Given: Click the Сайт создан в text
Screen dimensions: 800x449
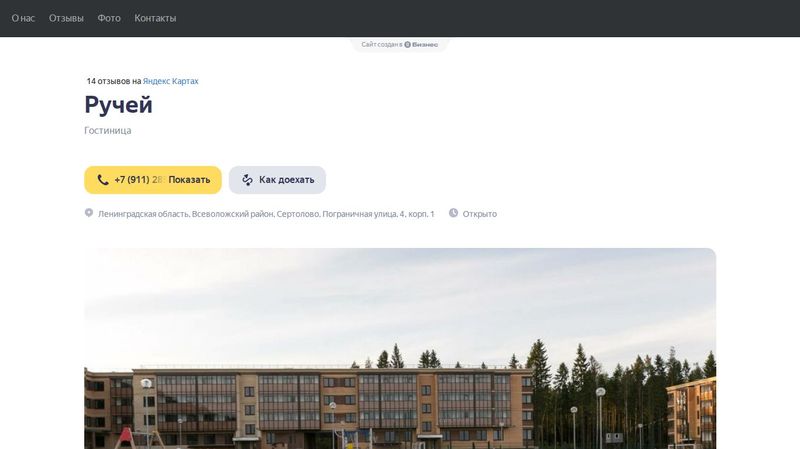Looking at the screenshot, I should 382,44.
